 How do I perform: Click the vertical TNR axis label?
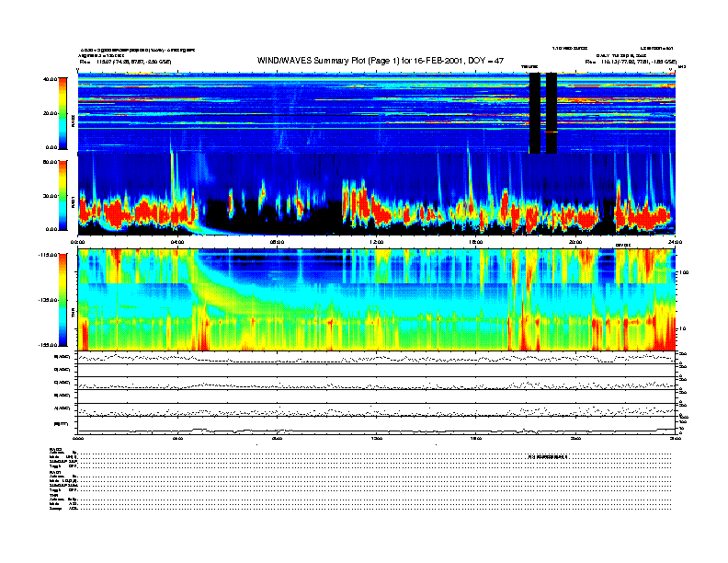click(x=74, y=315)
